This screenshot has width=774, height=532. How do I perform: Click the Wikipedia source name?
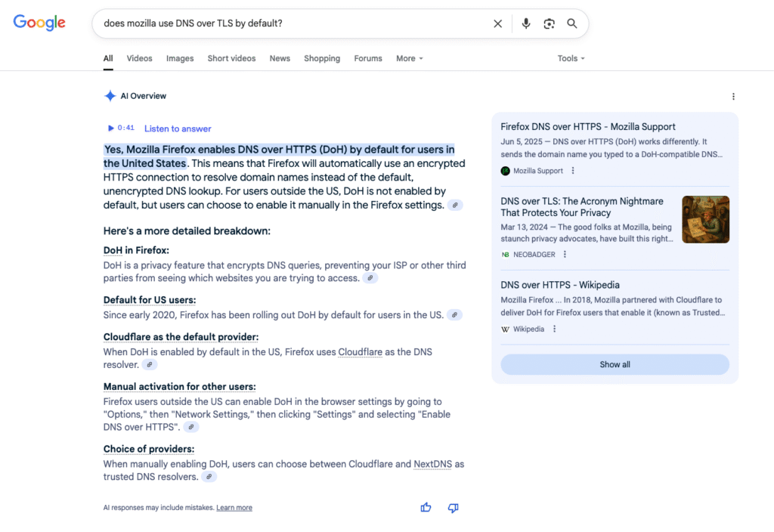point(528,329)
